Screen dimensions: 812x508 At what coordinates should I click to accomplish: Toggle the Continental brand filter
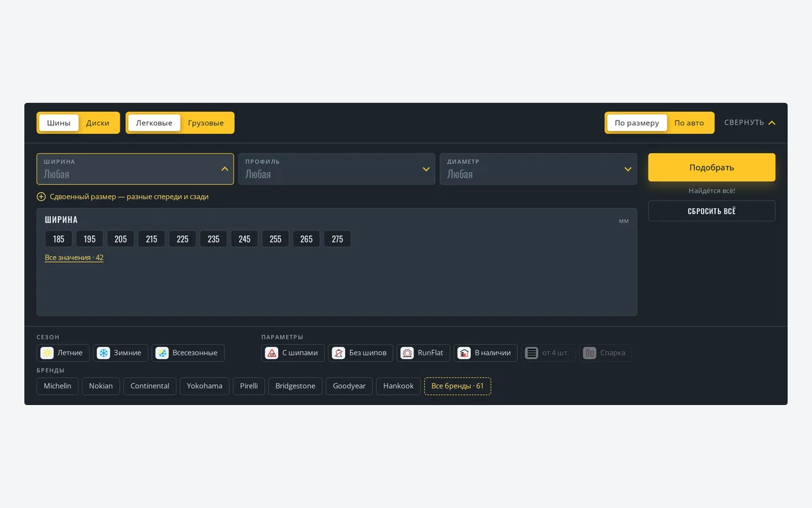point(150,386)
